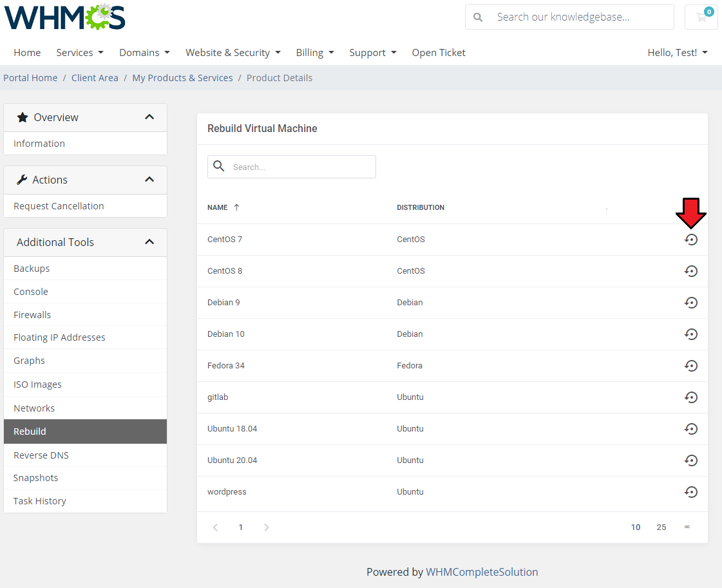
Task: Click the rebuild icon for CentOS 7
Action: coord(690,240)
